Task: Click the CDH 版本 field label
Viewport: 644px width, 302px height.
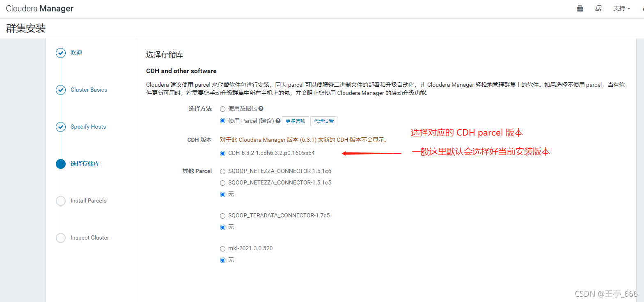Action: [x=199, y=140]
